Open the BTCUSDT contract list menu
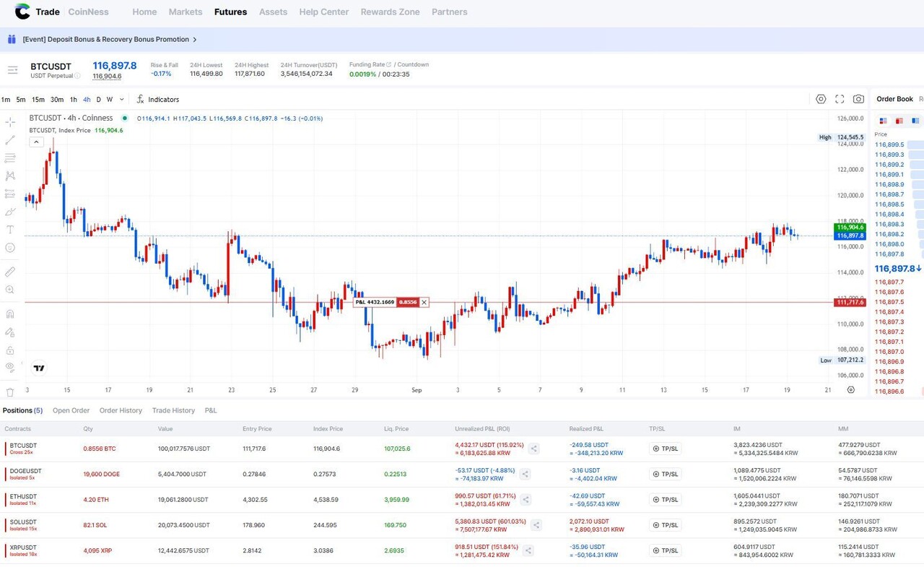This screenshot has height=567, width=924. [x=12, y=70]
